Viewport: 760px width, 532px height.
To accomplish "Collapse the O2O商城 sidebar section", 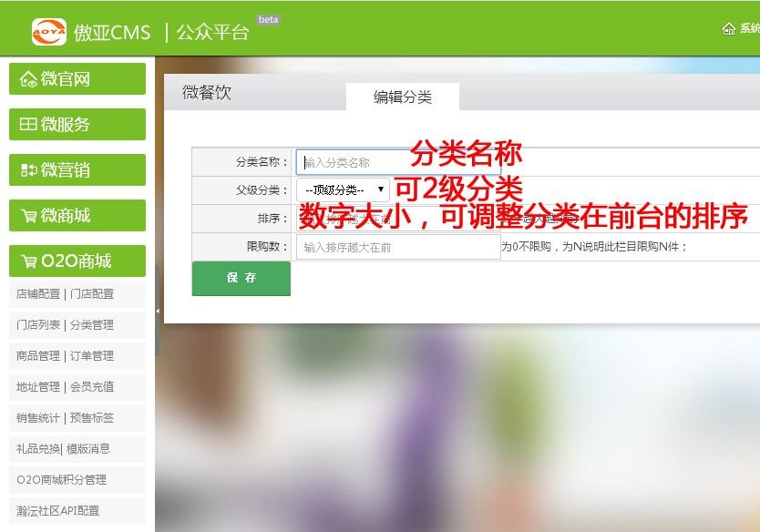I will pos(77,261).
